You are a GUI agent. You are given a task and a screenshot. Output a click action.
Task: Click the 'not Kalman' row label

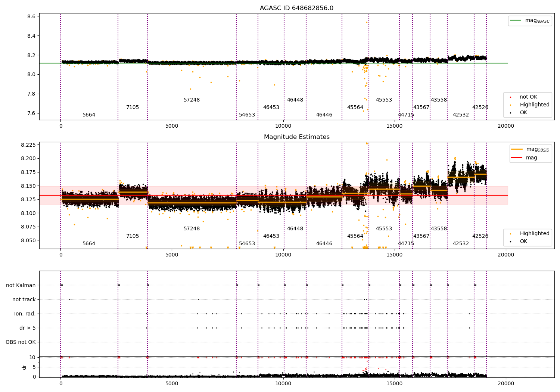click(21, 286)
